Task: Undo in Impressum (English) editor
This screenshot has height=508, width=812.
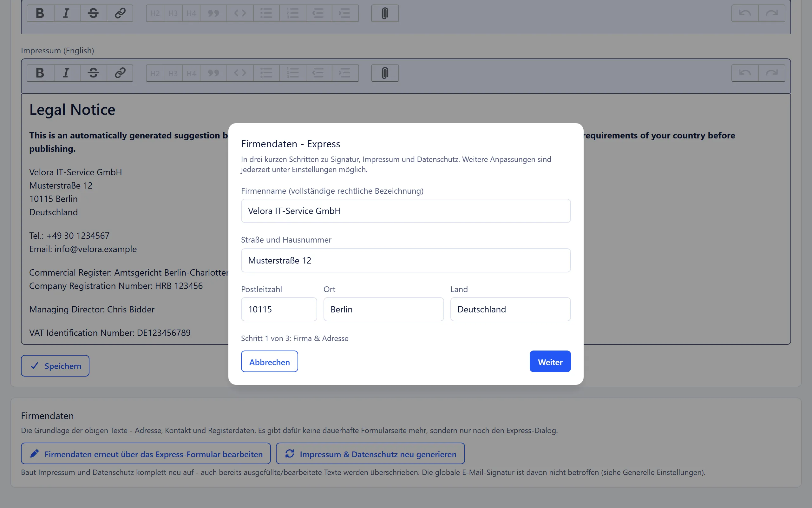Action: tap(745, 73)
